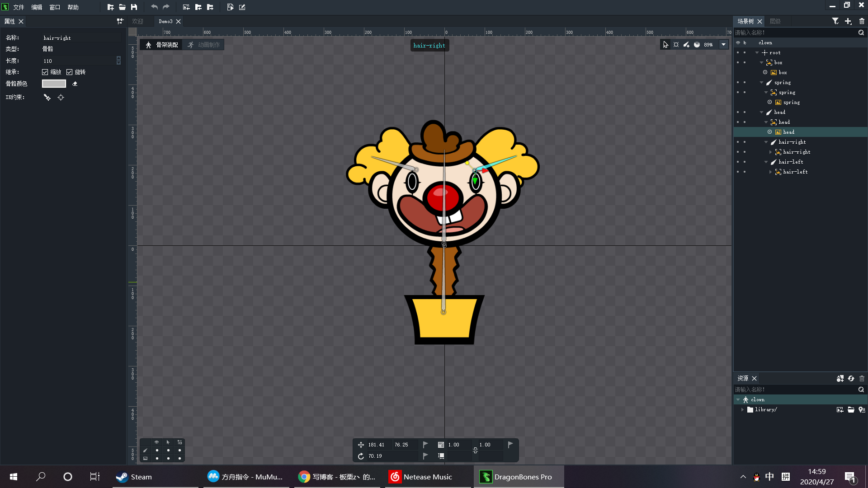This screenshot has width=868, height=488.
Task: Open the zoom percentage dropdown arrow
Action: [723, 45]
